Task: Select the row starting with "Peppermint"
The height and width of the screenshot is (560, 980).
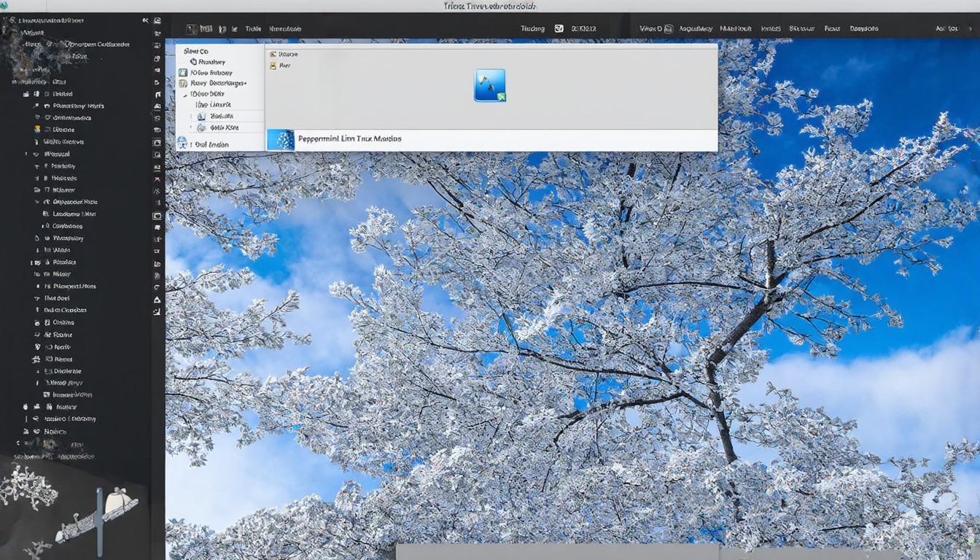Action: (x=491, y=140)
